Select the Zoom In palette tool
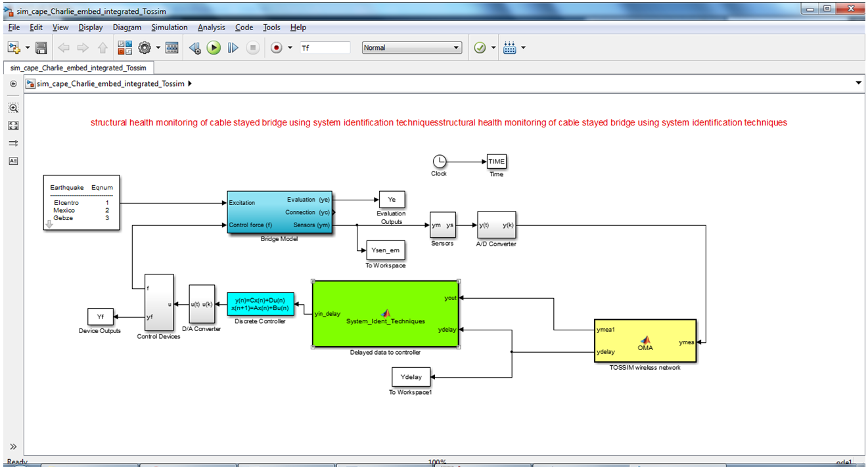Screen dimensions: 868x467 coord(13,108)
